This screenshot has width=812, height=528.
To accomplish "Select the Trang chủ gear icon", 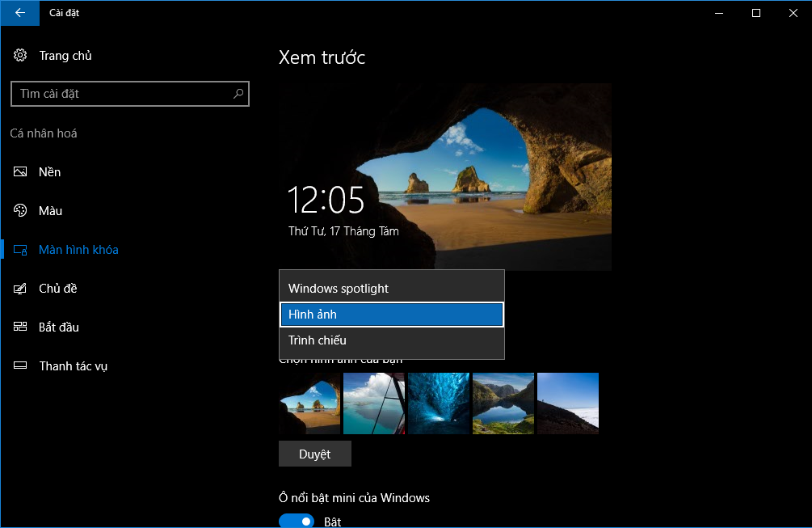I will click(19, 55).
